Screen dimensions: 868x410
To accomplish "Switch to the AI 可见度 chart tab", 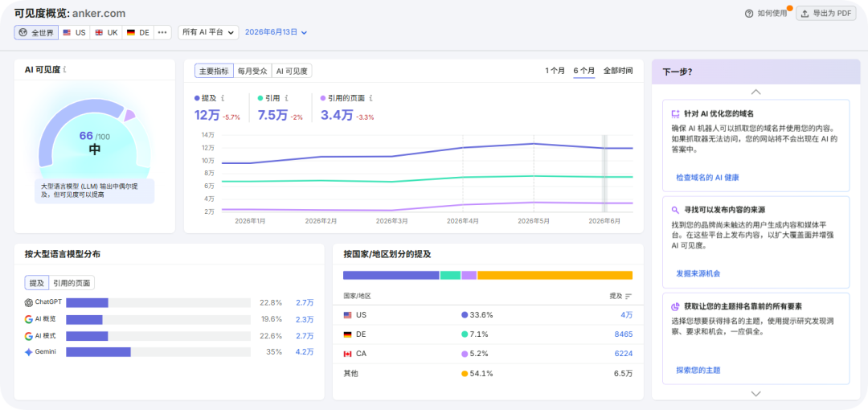I will [293, 71].
